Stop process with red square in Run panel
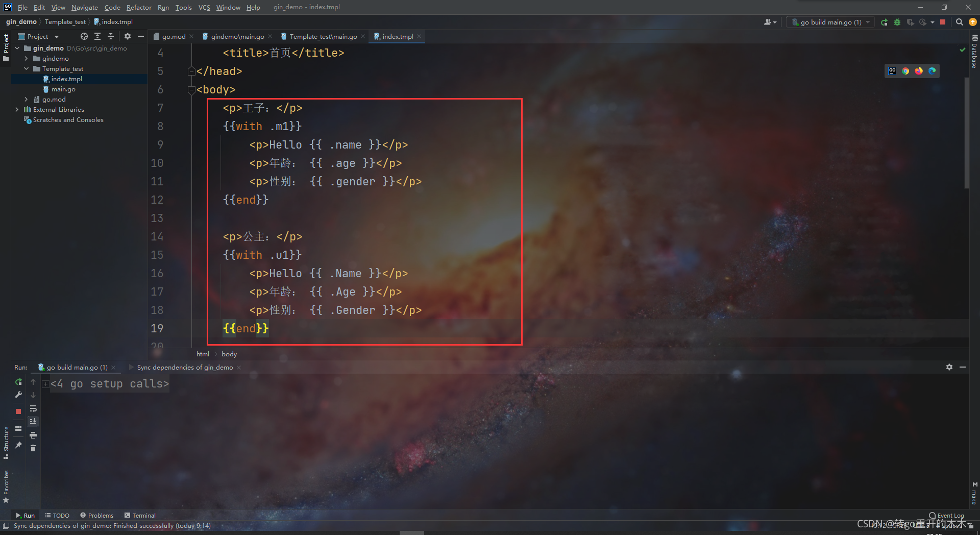The width and height of the screenshot is (980, 535). (18, 411)
